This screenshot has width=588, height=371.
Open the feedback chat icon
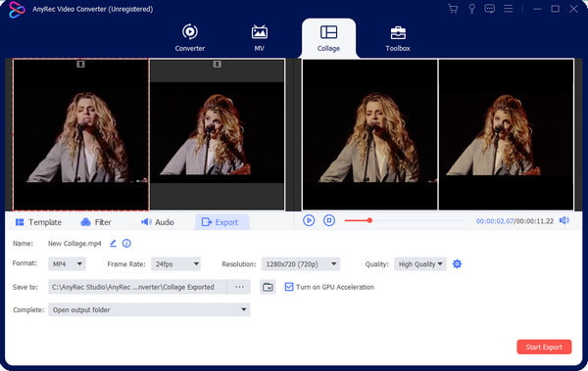489,9
